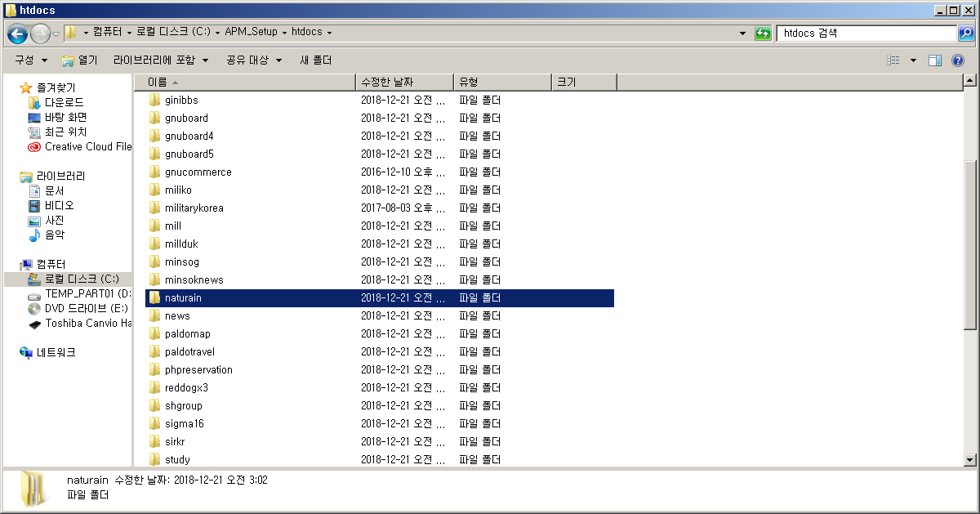Click the news folder icon

coord(154,315)
